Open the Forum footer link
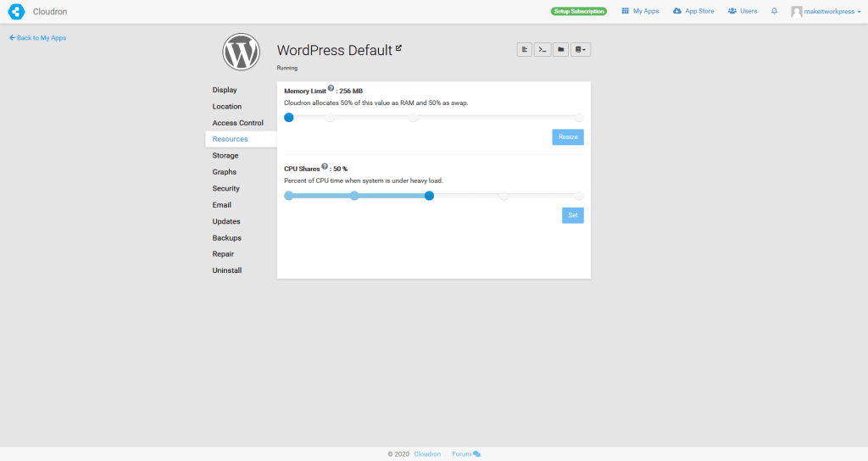This screenshot has height=461, width=868. (x=466, y=454)
